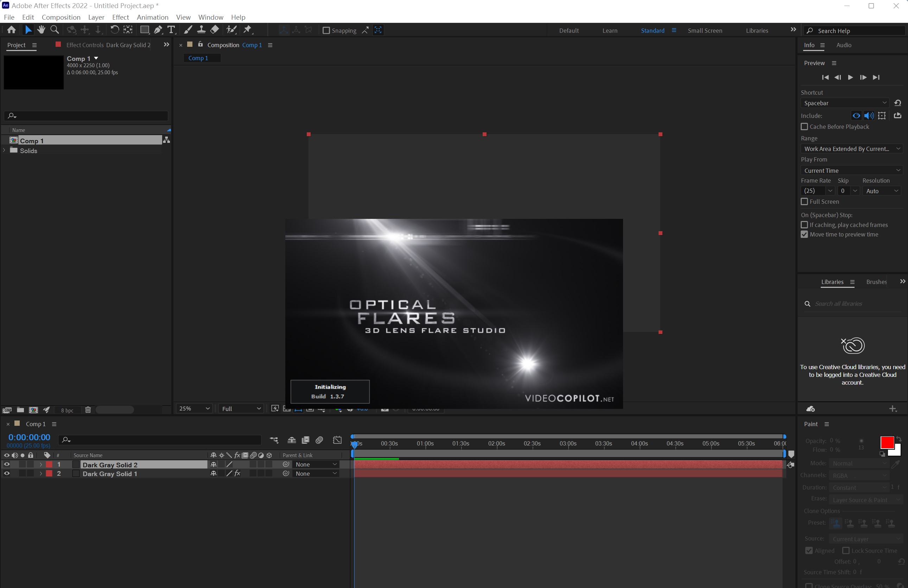Expand the Solids folder in Project panel
This screenshot has height=588, width=908.
coord(4,151)
